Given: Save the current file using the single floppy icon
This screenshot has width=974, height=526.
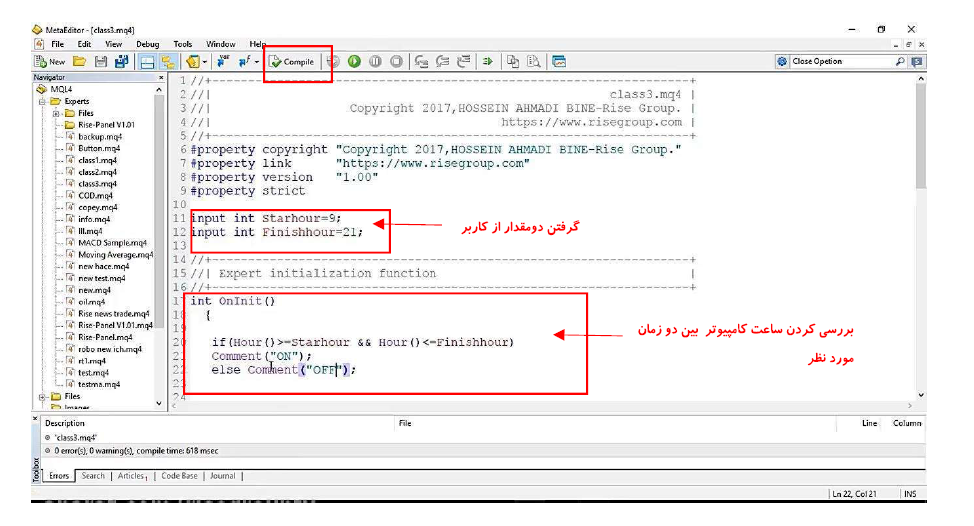Looking at the screenshot, I should [101, 61].
